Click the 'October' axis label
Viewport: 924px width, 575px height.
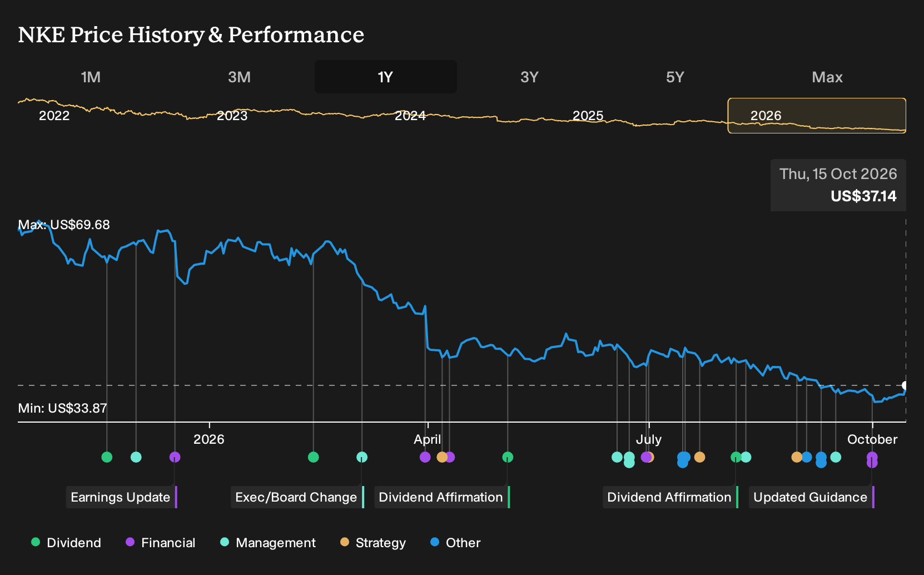(x=872, y=439)
